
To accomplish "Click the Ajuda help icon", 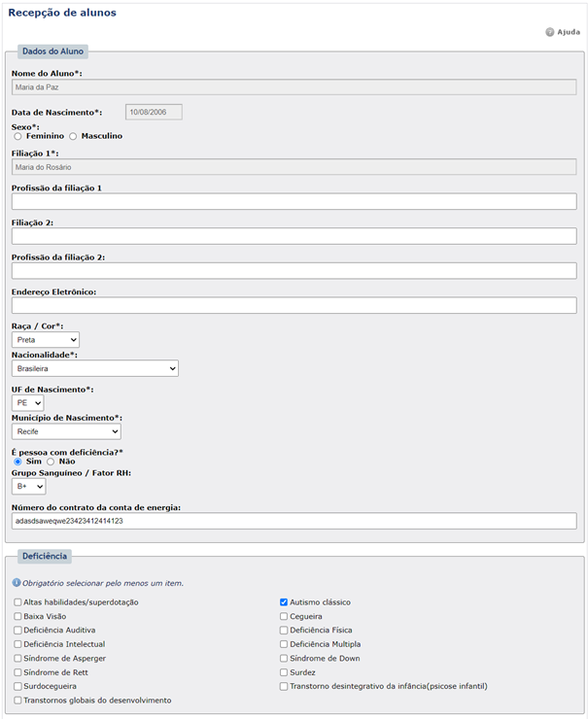I will tap(549, 32).
